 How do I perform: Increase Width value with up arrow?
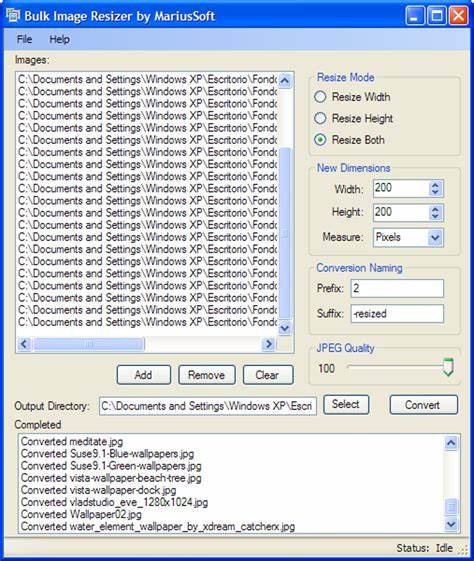coord(435,185)
